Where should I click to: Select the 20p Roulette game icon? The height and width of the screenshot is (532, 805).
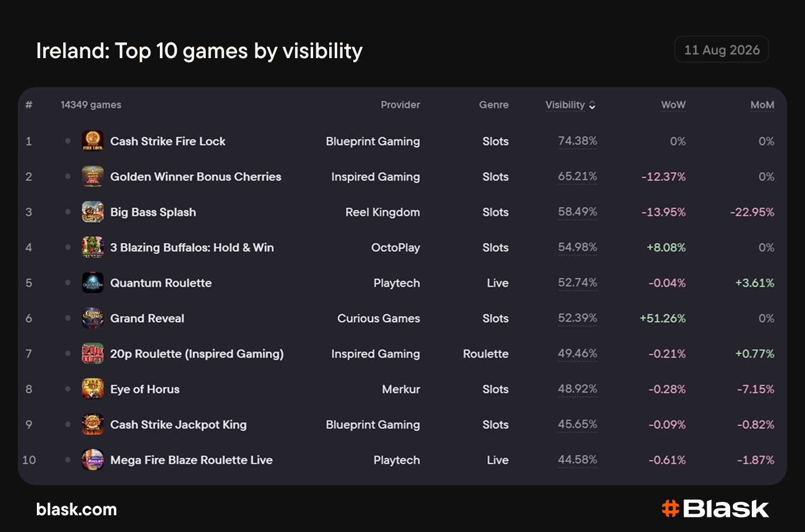pos(93,354)
